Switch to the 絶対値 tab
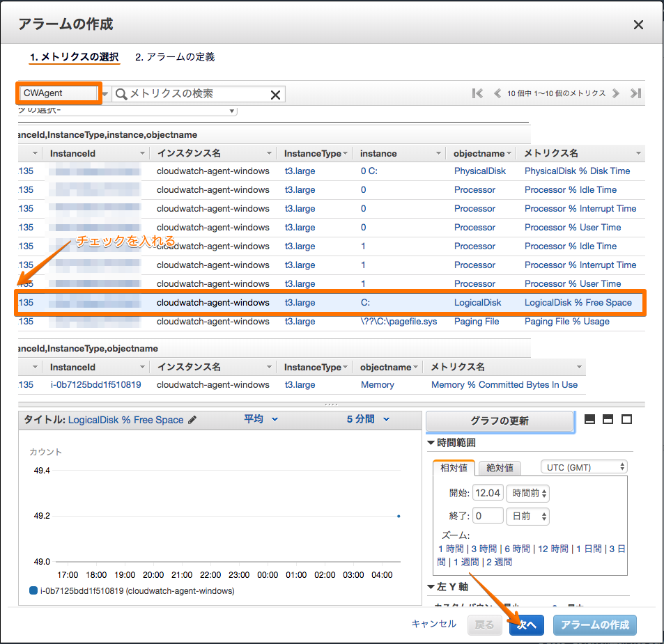Image resolution: width=664 pixels, height=644 pixels. (x=500, y=468)
